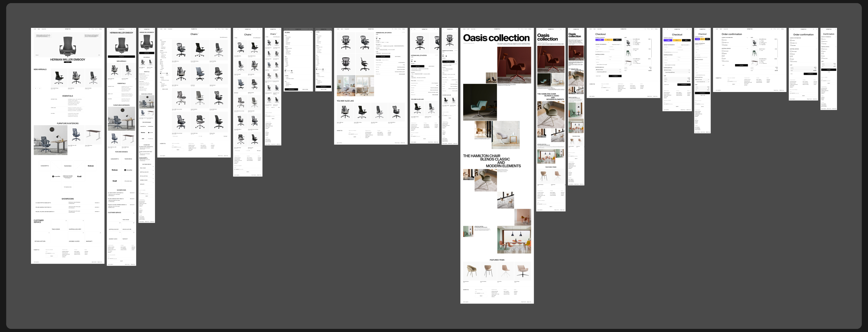Select black Apple Pay button in desktop Checkout
The height and width of the screenshot is (332, 868).
617,40
